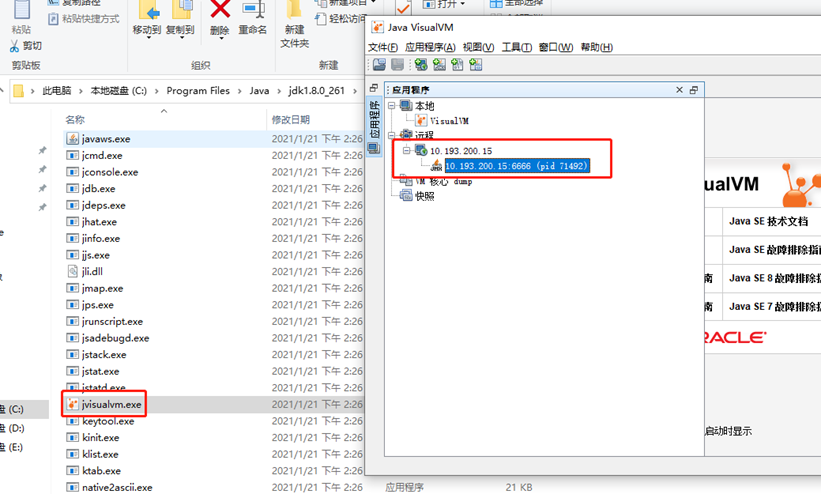Click the javaws.exe file icon
Screen dimensions: 821x494
coord(72,139)
